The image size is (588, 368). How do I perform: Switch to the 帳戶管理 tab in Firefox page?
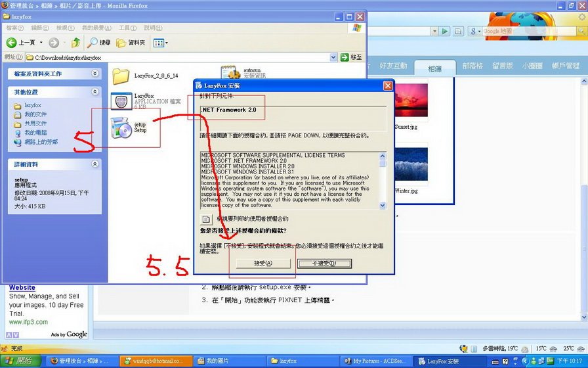566,66
